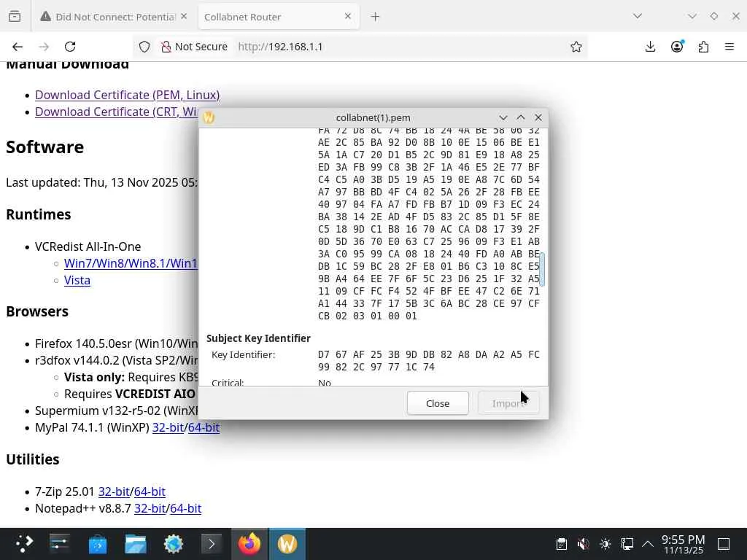Launch the Discover store from taskbar

click(x=98, y=544)
